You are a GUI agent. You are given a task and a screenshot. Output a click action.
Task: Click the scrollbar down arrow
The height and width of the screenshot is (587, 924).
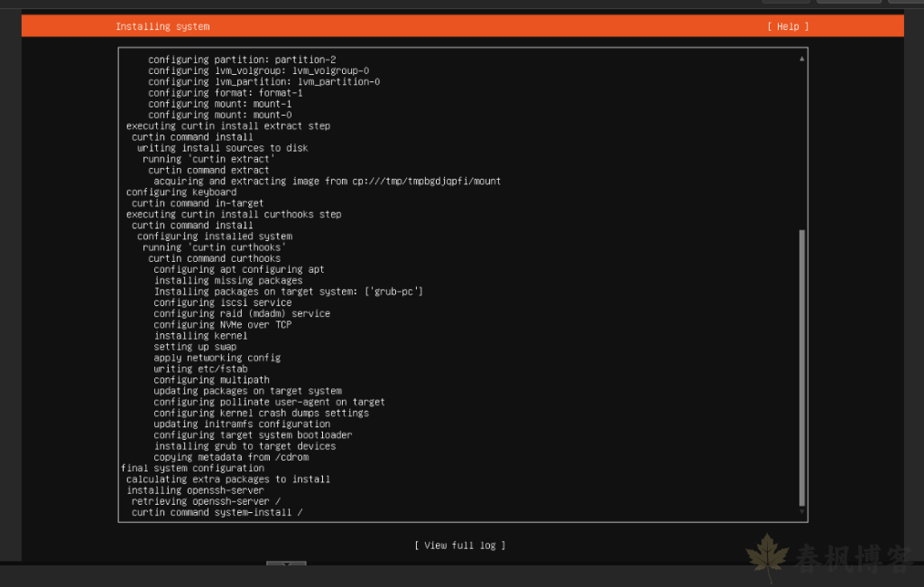pyautogui.click(x=800, y=511)
